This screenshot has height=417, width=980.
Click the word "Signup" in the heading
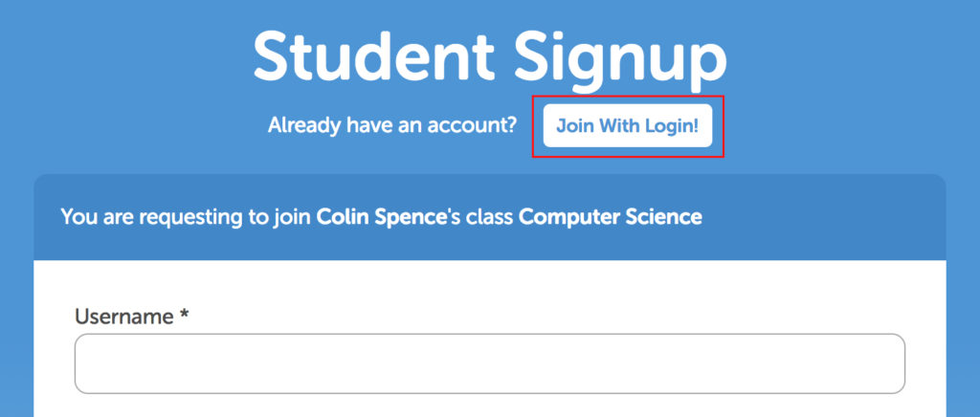point(619,55)
